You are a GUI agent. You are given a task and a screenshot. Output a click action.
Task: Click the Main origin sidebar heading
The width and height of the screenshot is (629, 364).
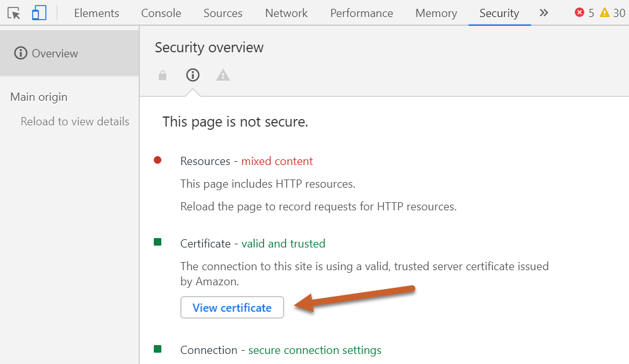coord(39,97)
